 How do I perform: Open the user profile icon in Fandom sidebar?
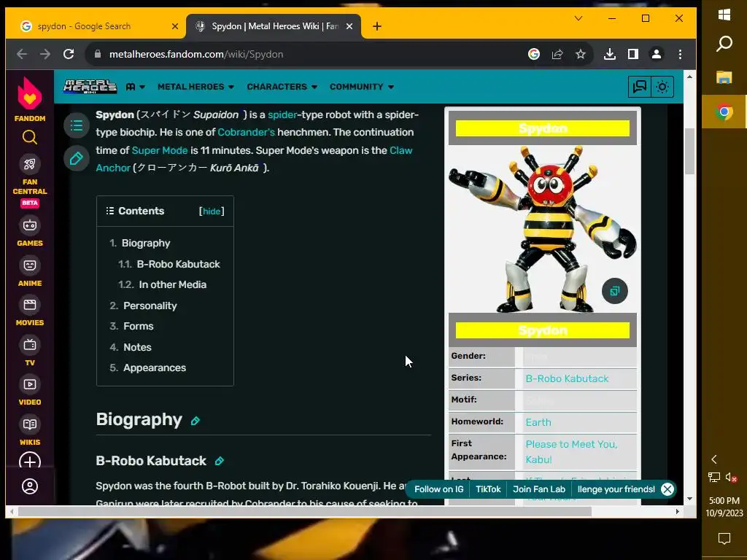(29, 486)
